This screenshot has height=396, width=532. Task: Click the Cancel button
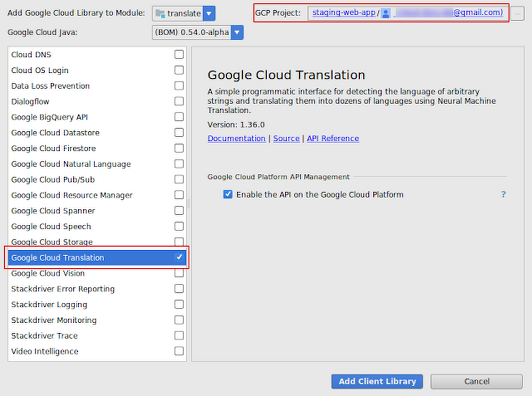pos(476,381)
